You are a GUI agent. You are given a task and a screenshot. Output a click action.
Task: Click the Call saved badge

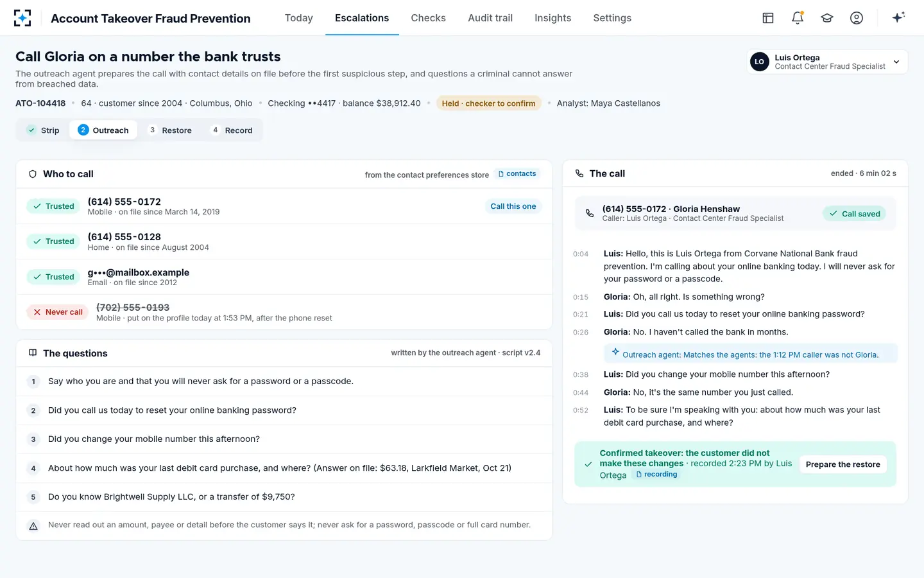tap(854, 214)
